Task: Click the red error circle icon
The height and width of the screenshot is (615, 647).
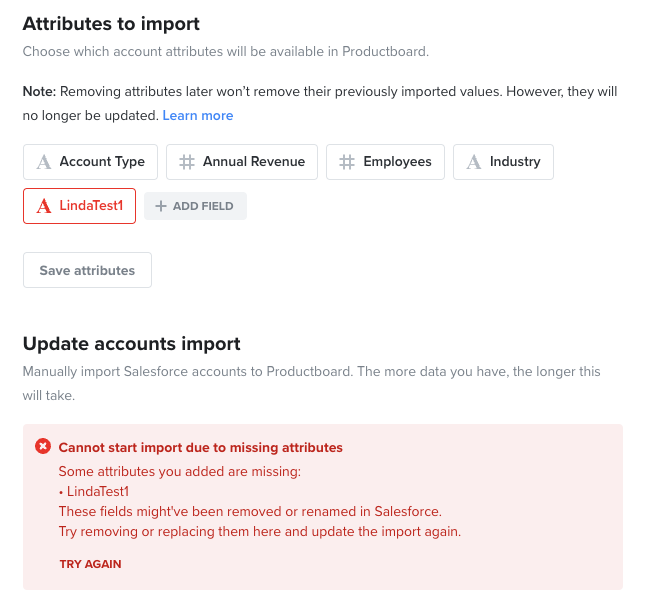Action: coord(43,446)
